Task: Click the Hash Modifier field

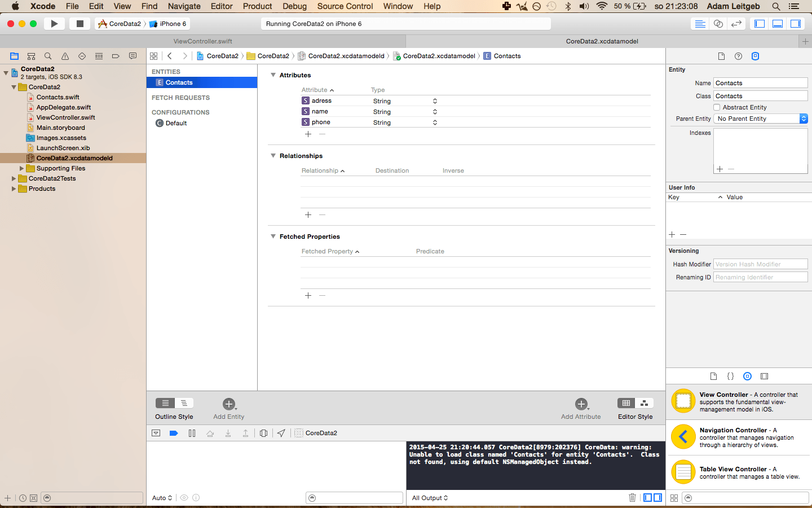Action: tap(761, 264)
